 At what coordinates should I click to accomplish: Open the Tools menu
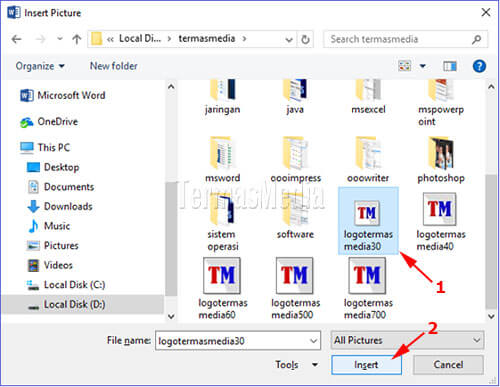(296, 365)
